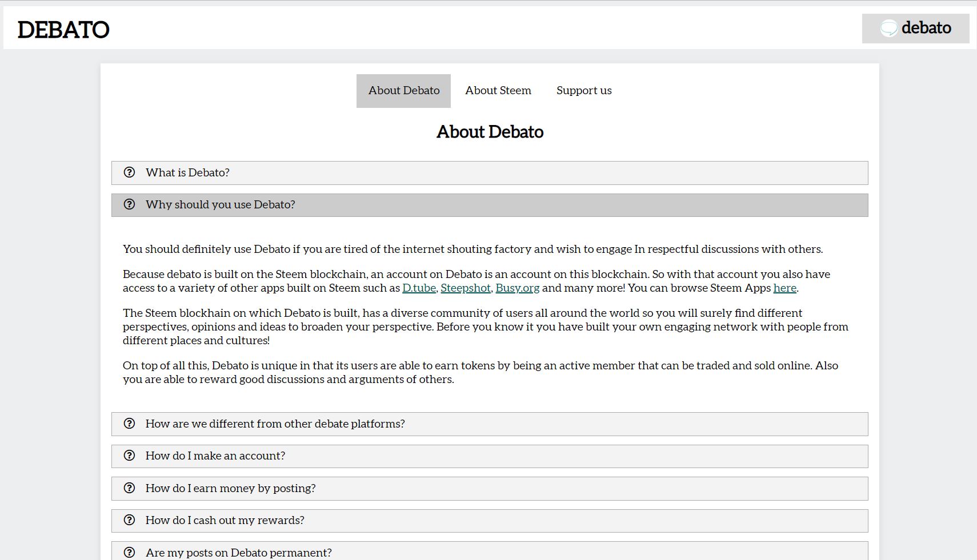Image resolution: width=977 pixels, height=560 pixels.
Task: Click the question icon beside How do I cash out
Action: [x=130, y=520]
